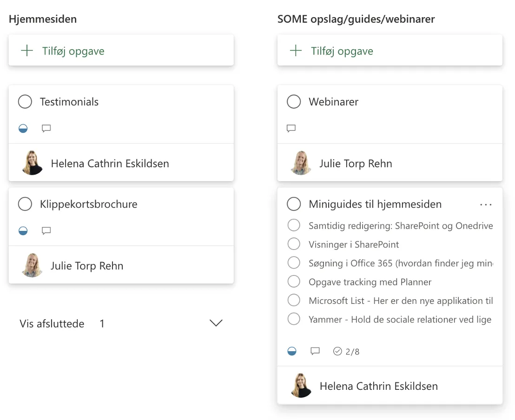This screenshot has height=420, width=515.
Task: Add task under SOME opslag/guides/webinarer column
Action: [390, 50]
